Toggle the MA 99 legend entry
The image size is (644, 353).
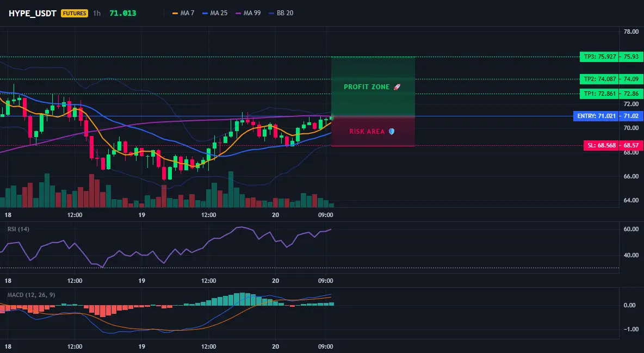pos(248,13)
